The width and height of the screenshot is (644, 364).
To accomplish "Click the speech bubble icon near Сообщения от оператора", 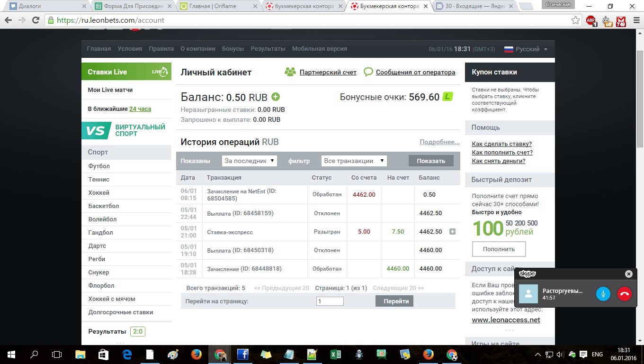I will [x=368, y=72].
